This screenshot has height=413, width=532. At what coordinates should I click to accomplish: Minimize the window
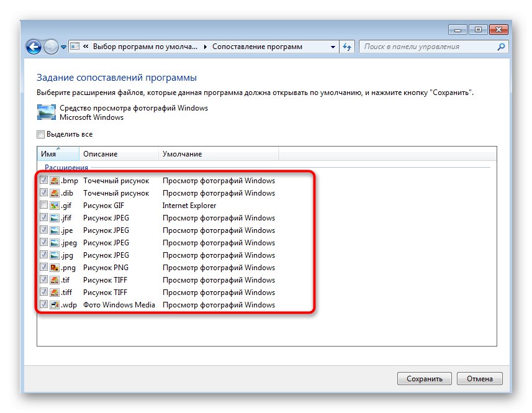[x=458, y=30]
